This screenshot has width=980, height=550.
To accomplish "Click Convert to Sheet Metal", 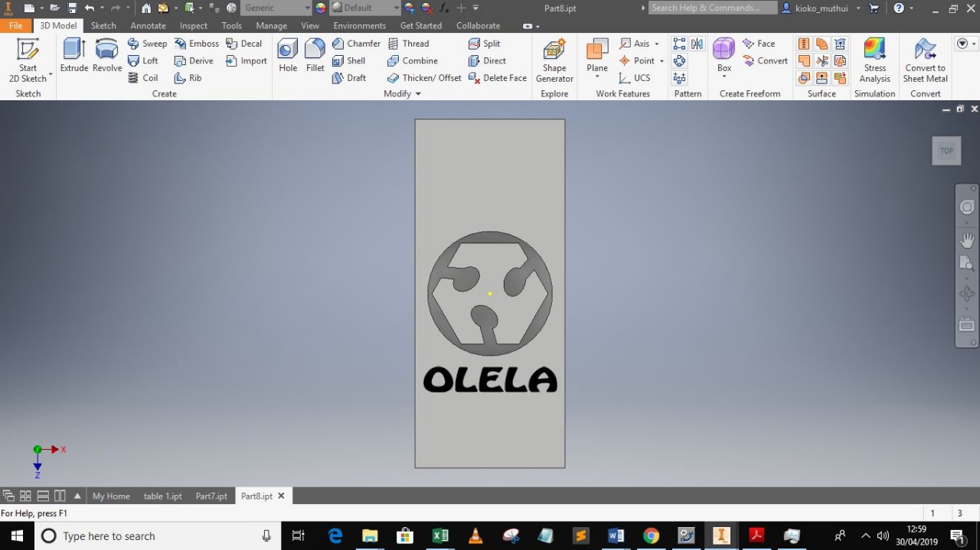I will pyautogui.click(x=925, y=60).
